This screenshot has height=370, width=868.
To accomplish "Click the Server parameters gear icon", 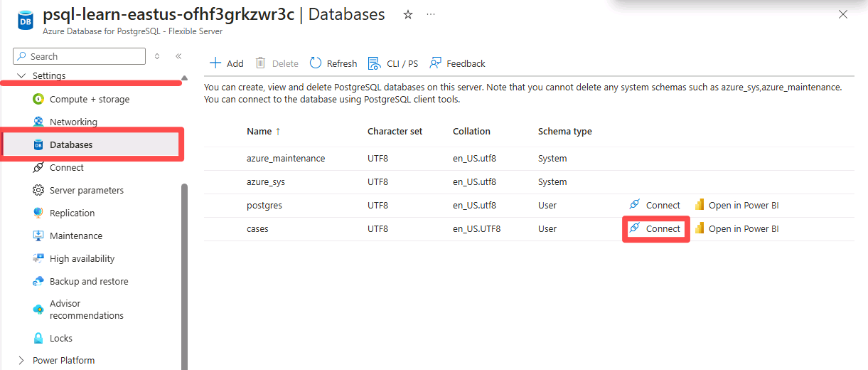I will coord(38,190).
